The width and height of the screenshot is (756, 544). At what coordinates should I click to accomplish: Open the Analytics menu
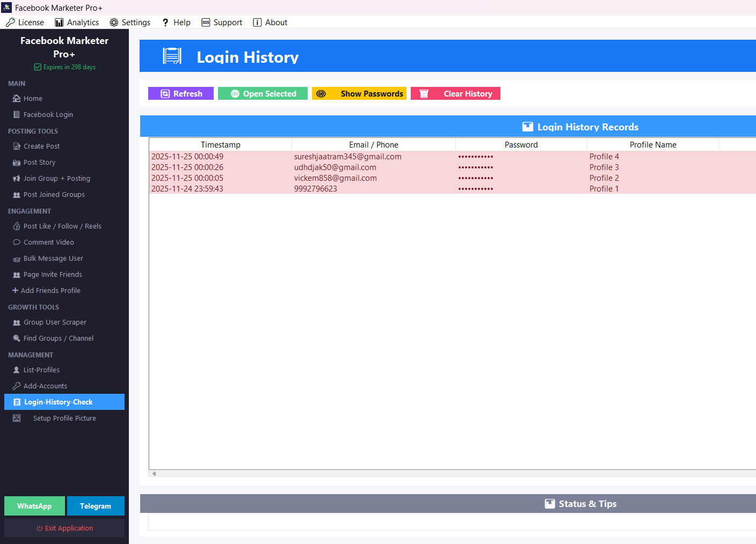click(x=77, y=23)
